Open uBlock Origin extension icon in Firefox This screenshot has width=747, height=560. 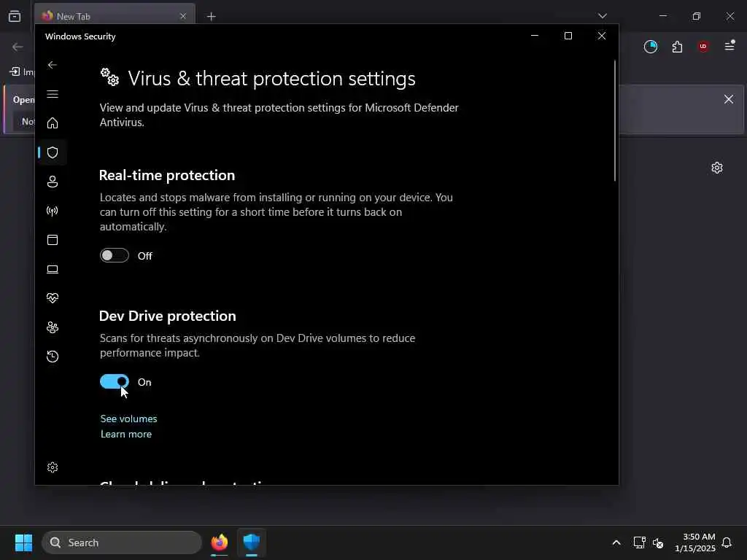703,47
